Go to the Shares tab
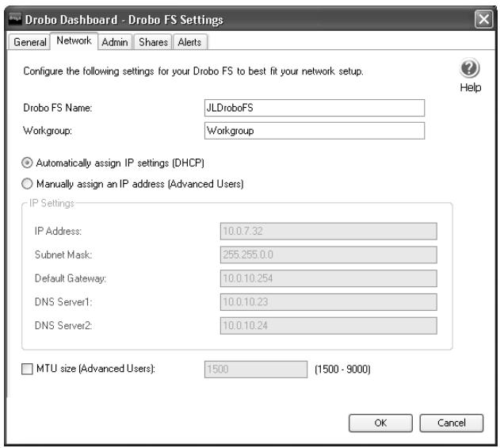 [x=153, y=42]
